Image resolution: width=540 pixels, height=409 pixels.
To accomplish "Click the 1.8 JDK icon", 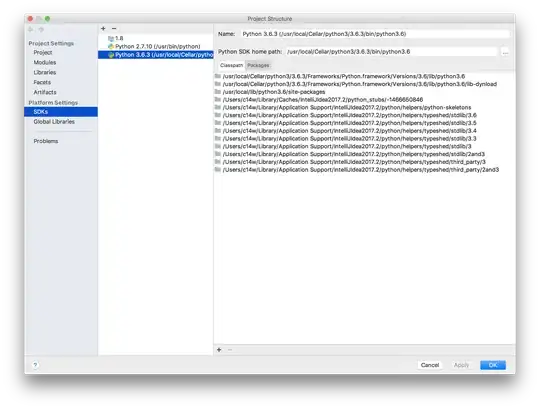I will click(x=111, y=39).
